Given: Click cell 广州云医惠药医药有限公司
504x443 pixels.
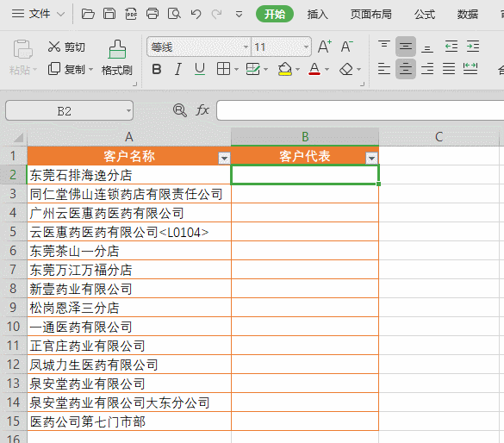Looking at the screenshot, I should point(129,213).
